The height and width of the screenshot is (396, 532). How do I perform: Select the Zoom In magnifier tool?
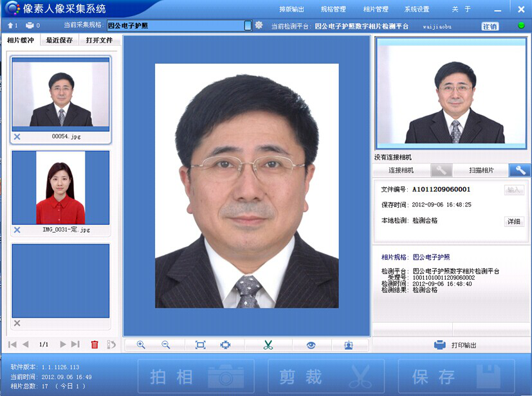click(x=141, y=345)
